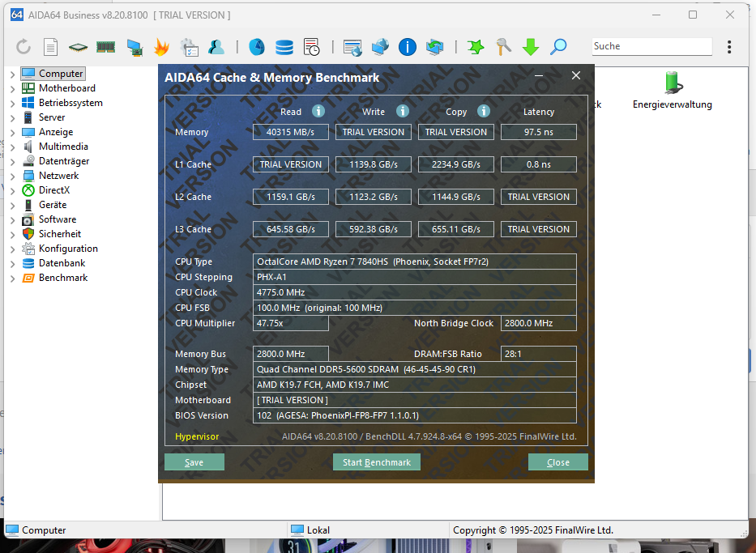This screenshot has width=756, height=553.
Task: Select Geräte in the sidebar tree
Action: (x=53, y=205)
